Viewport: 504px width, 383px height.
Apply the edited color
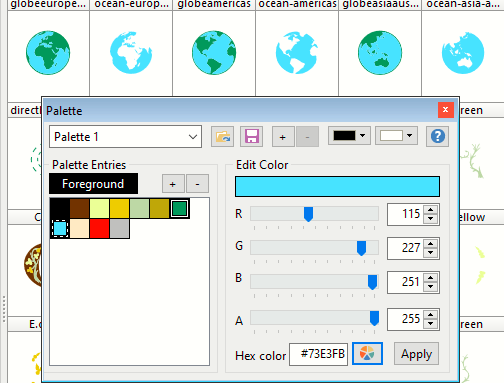(416, 354)
